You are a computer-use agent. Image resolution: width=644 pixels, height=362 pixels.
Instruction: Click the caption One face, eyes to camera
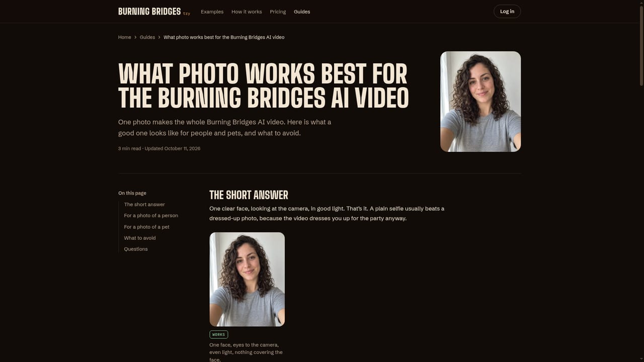tap(246, 352)
